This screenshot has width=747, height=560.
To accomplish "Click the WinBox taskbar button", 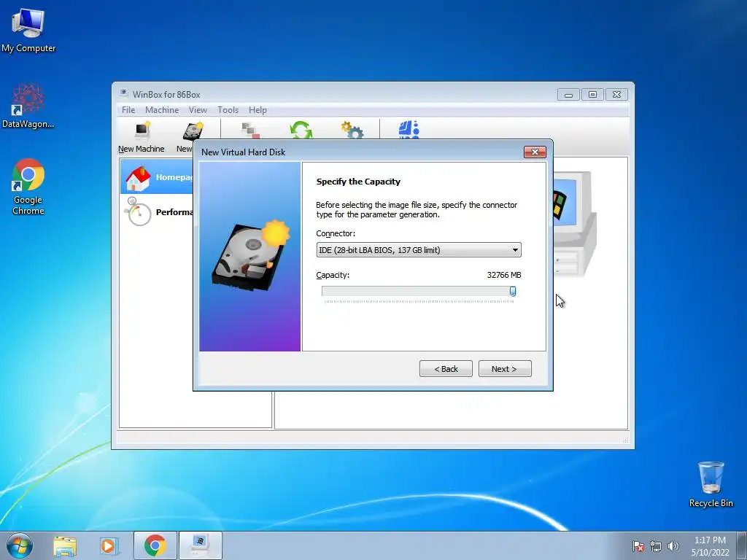I will pyautogui.click(x=200, y=545).
